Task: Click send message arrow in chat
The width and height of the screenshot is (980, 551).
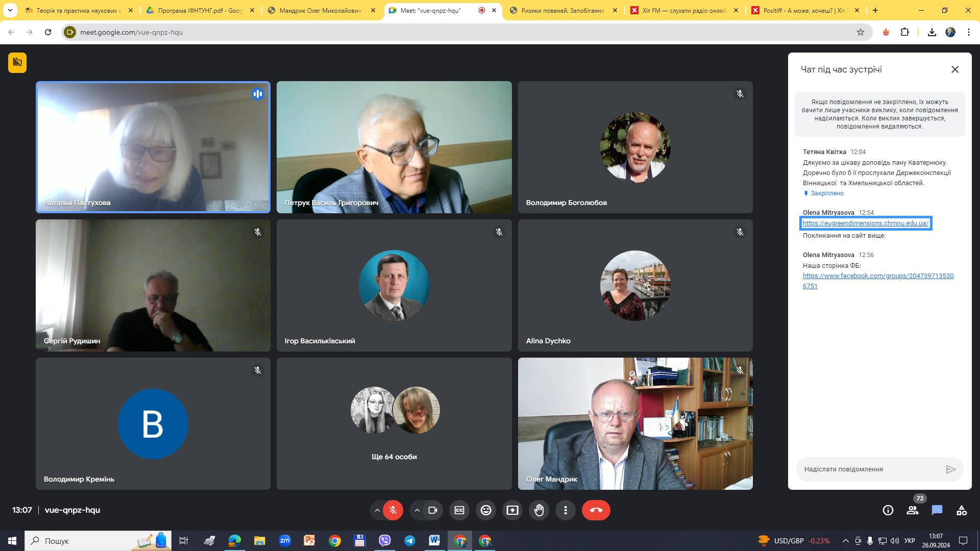Action: [x=950, y=469]
